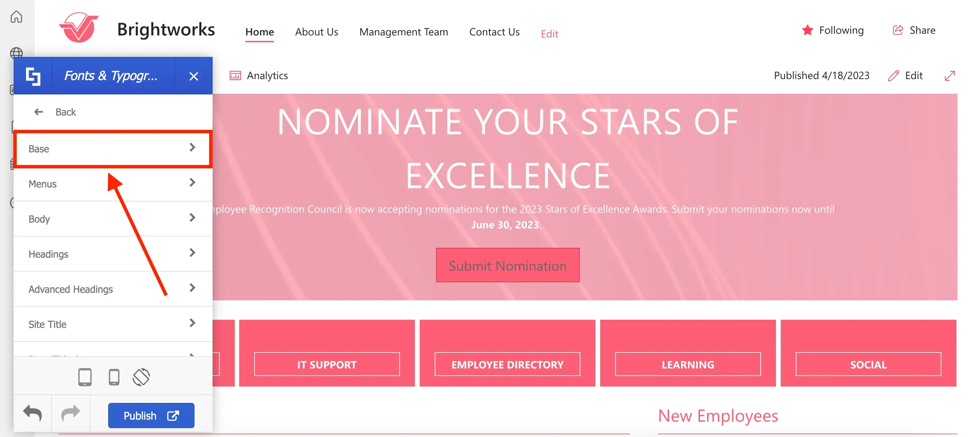Click the ShortPoint logo in panel header
The height and width of the screenshot is (437, 980).
[x=33, y=76]
